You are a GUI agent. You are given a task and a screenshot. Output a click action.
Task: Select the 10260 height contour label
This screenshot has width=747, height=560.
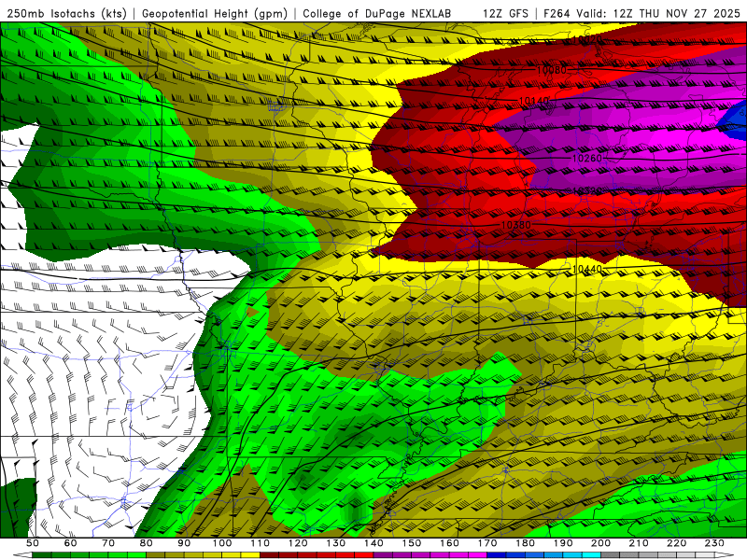point(587,158)
